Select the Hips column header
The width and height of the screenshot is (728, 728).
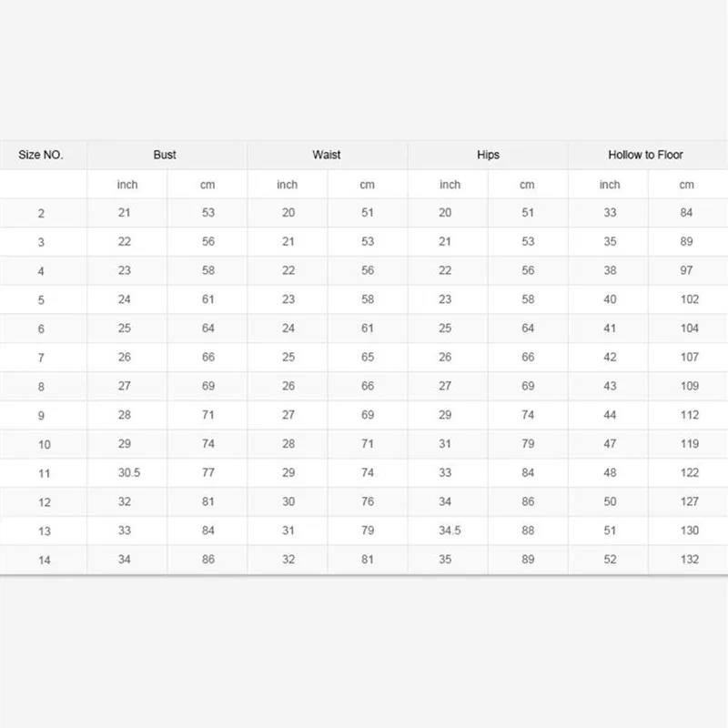(x=488, y=155)
